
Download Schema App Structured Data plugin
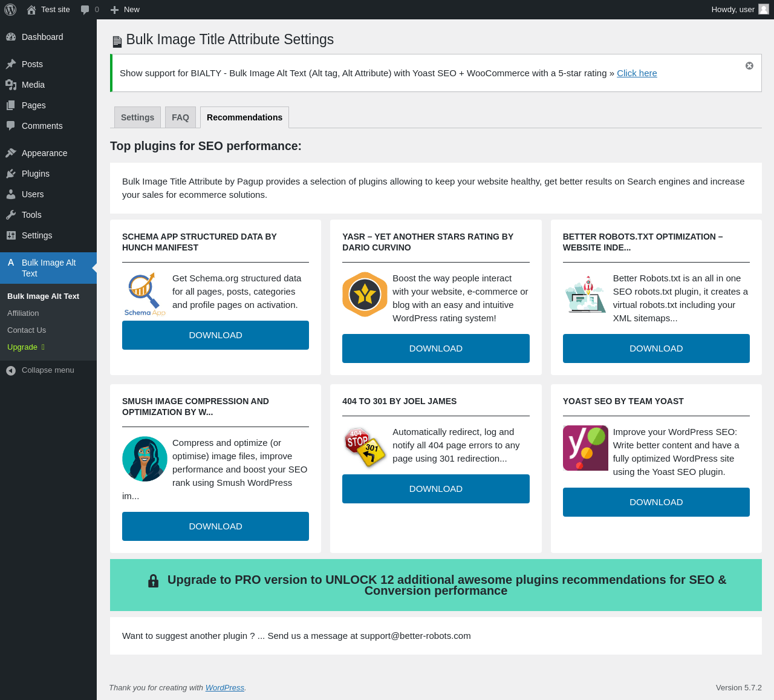[215, 335]
